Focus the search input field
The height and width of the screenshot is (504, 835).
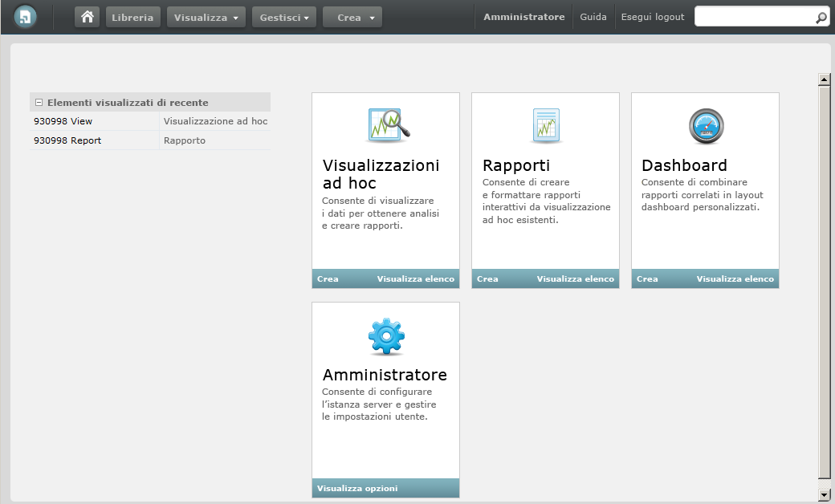(x=754, y=17)
